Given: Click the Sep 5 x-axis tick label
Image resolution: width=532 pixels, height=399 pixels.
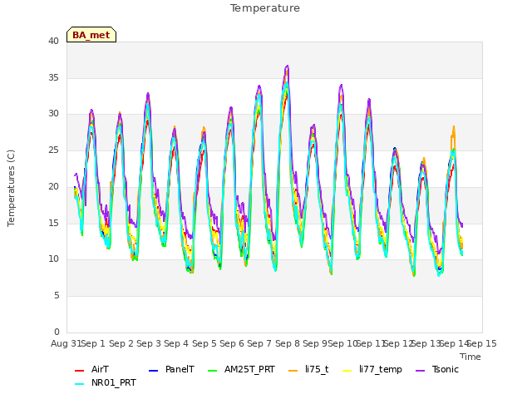Looking at the screenshot, I should 204,343.
